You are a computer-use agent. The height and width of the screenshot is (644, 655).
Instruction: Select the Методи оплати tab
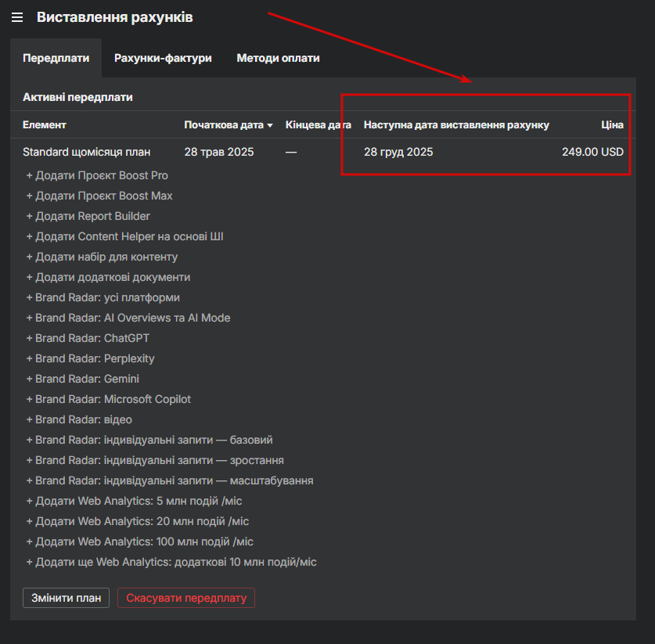(278, 58)
